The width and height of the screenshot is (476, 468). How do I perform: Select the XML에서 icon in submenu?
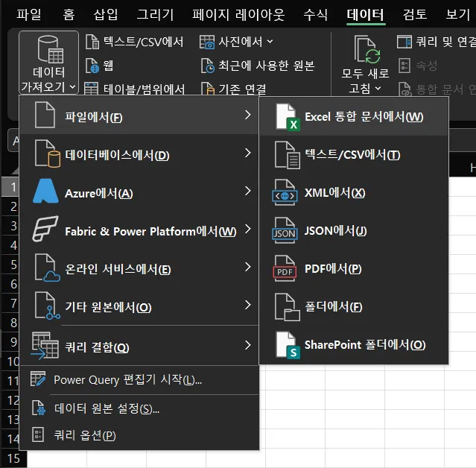(x=285, y=193)
